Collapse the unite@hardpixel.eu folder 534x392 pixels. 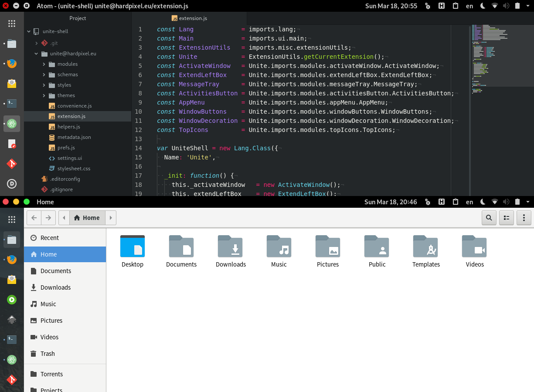(x=37, y=54)
